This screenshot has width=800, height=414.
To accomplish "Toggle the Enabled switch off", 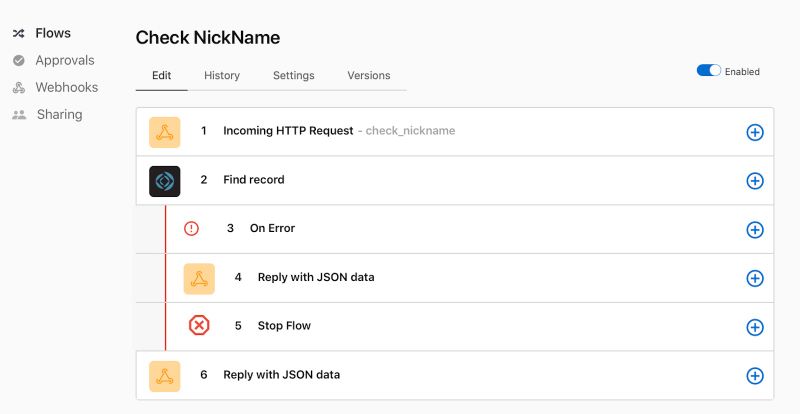I will 709,70.
